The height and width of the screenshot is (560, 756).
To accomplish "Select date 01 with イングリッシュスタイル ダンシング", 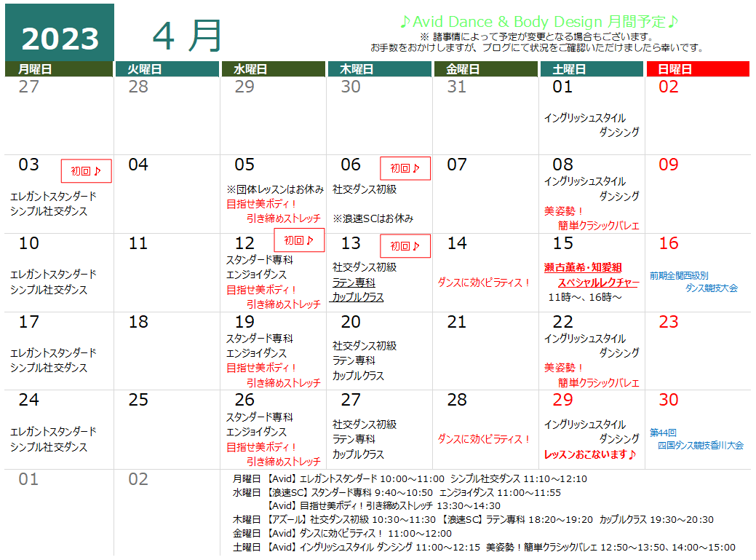I will [x=562, y=87].
